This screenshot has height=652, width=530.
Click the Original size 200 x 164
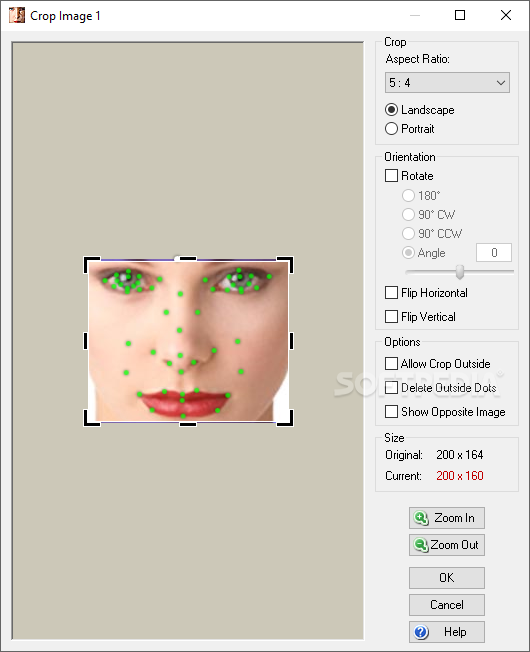[460, 455]
